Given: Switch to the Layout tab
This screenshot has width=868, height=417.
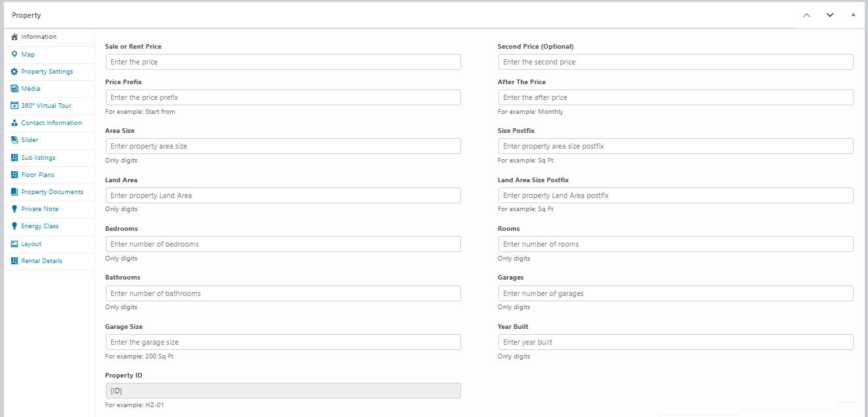Looking at the screenshot, I should coord(49,244).
